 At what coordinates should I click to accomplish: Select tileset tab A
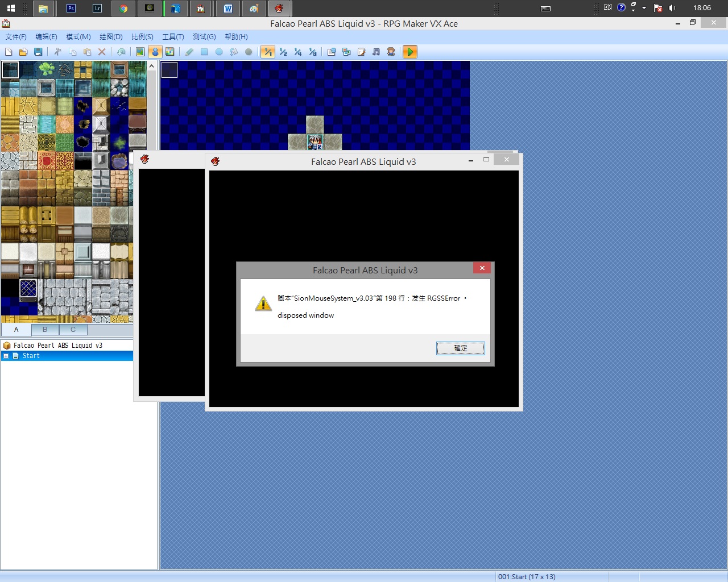coord(16,330)
